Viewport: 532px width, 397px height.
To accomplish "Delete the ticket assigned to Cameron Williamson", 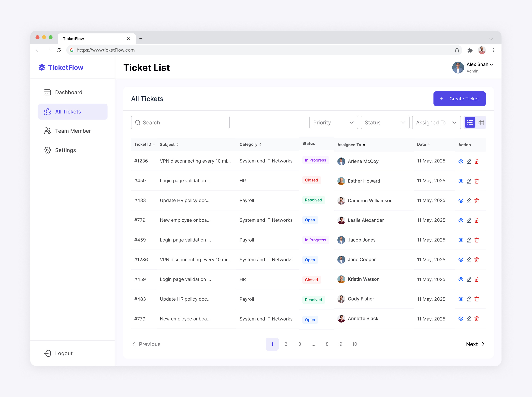I will coord(477,201).
